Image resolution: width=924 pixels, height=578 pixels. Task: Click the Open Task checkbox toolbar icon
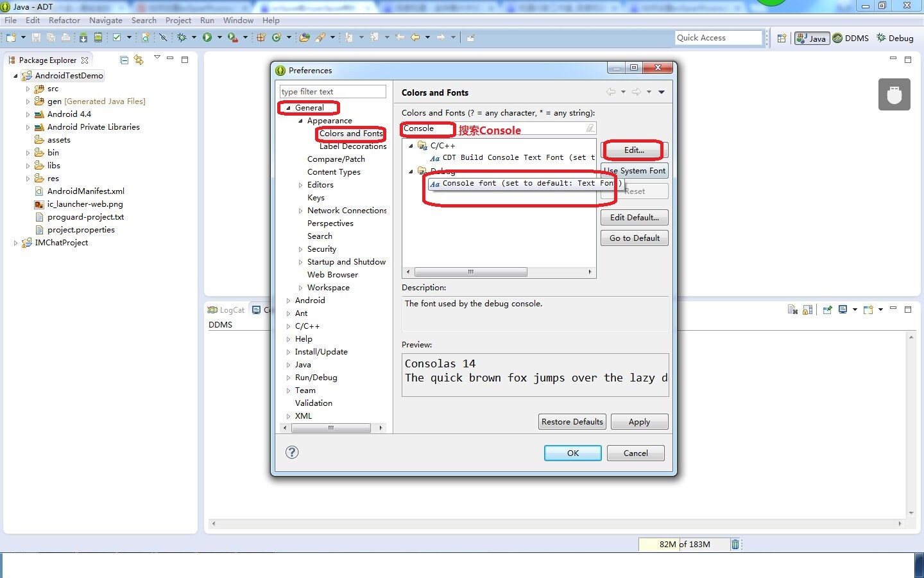click(117, 38)
